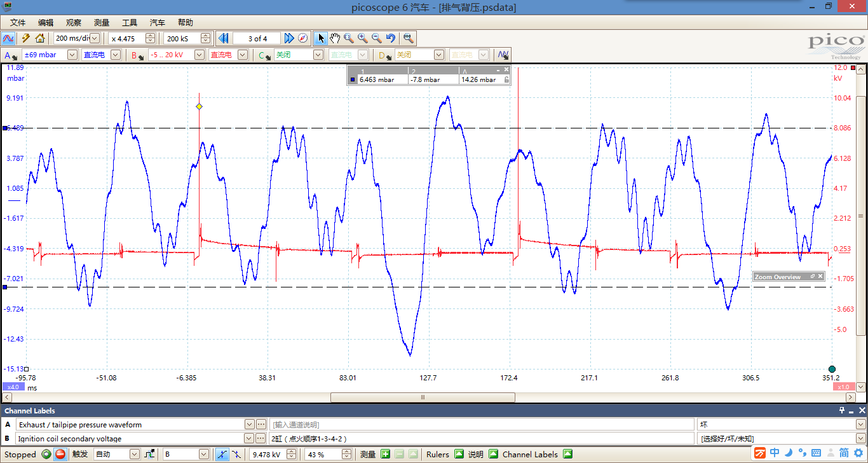Select the hand pan tool

[x=335, y=38]
